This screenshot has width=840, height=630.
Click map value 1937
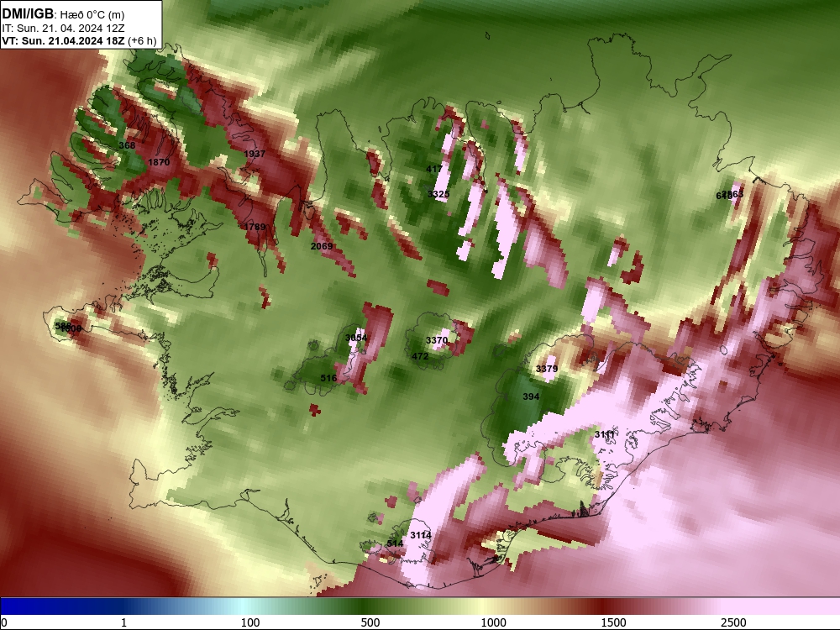click(255, 154)
